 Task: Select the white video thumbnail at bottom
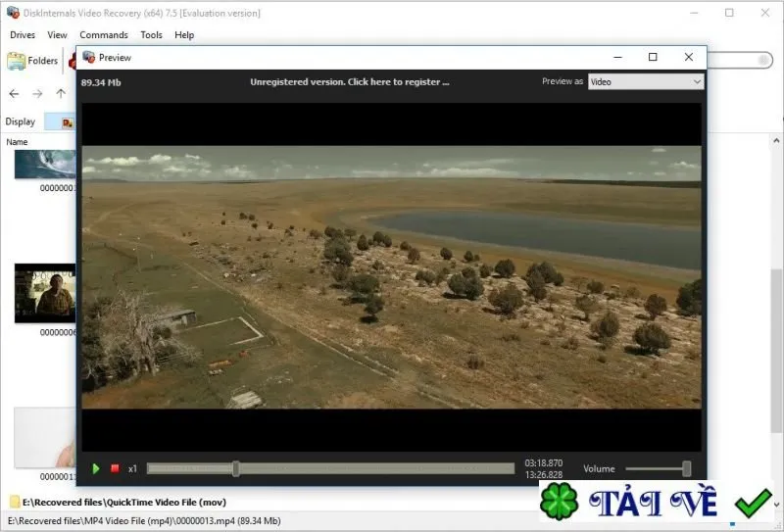[45, 438]
